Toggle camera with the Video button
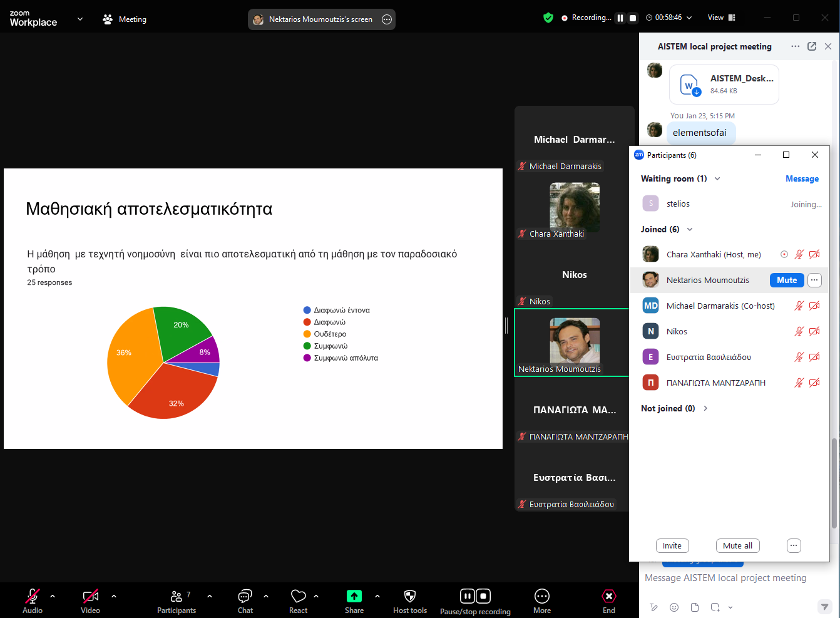The image size is (840, 618). coord(90,596)
